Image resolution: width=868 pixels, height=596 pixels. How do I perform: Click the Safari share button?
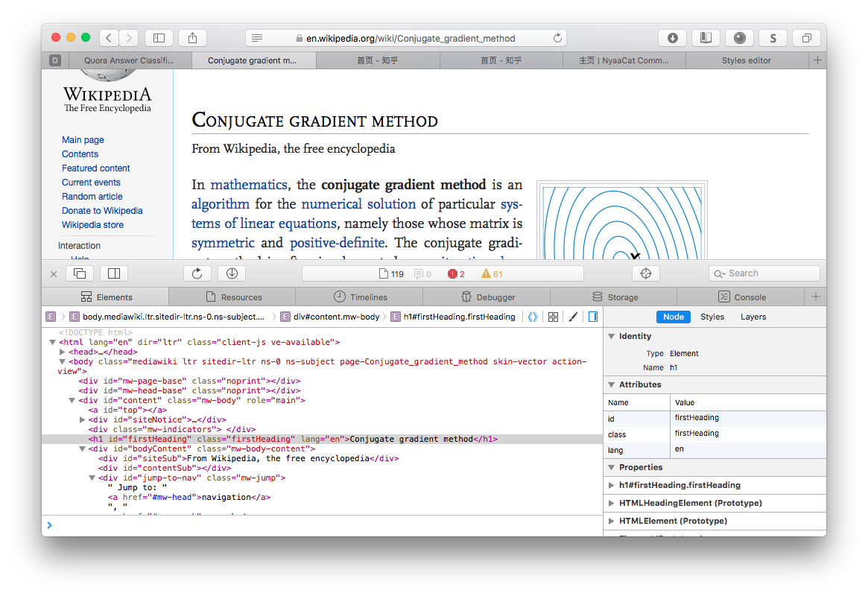(x=192, y=38)
